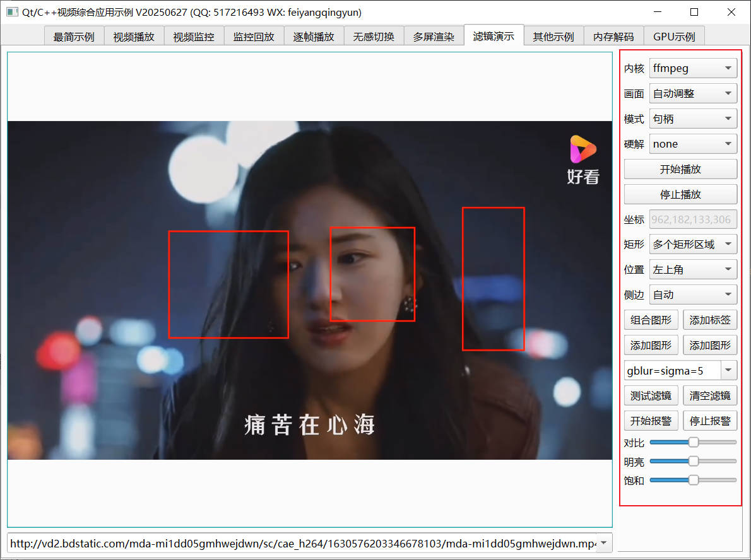The image size is (751, 560).
Task: Click the 停止播放 button
Action: coord(680,194)
